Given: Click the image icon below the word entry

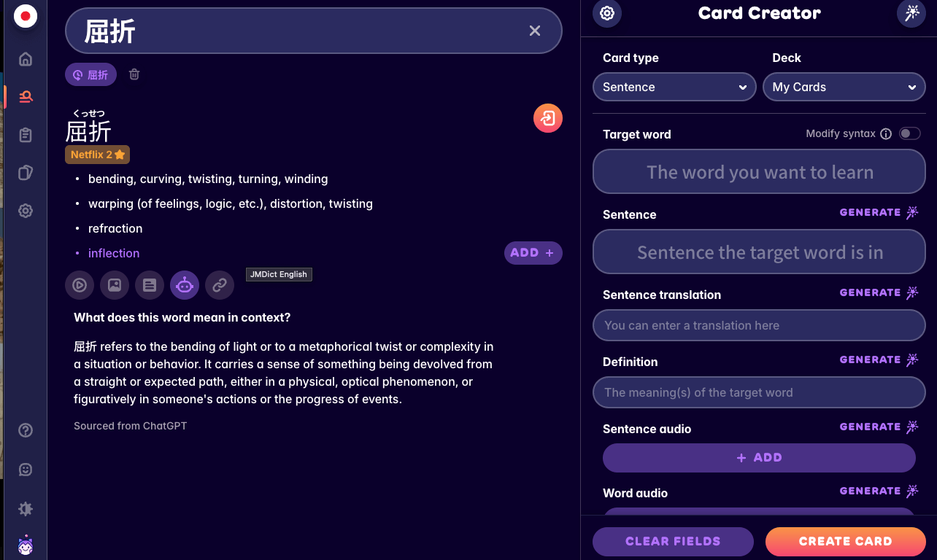Looking at the screenshot, I should 115,285.
